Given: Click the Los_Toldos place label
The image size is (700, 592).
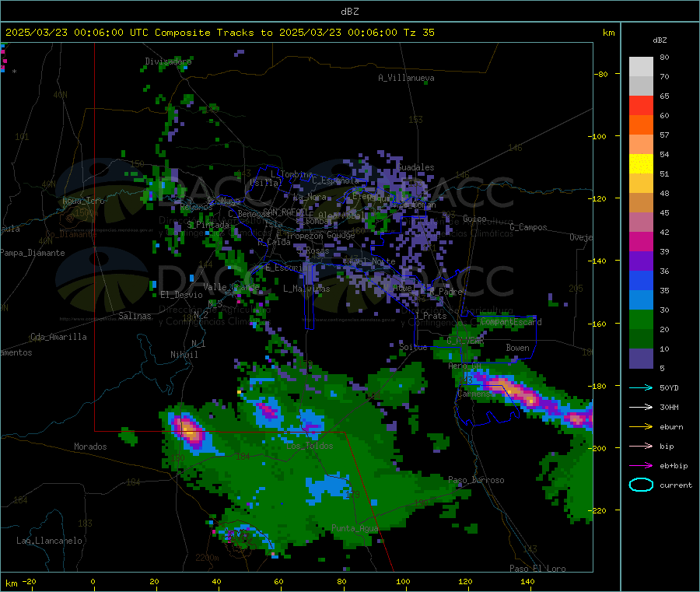Looking at the screenshot, I should click(310, 446).
